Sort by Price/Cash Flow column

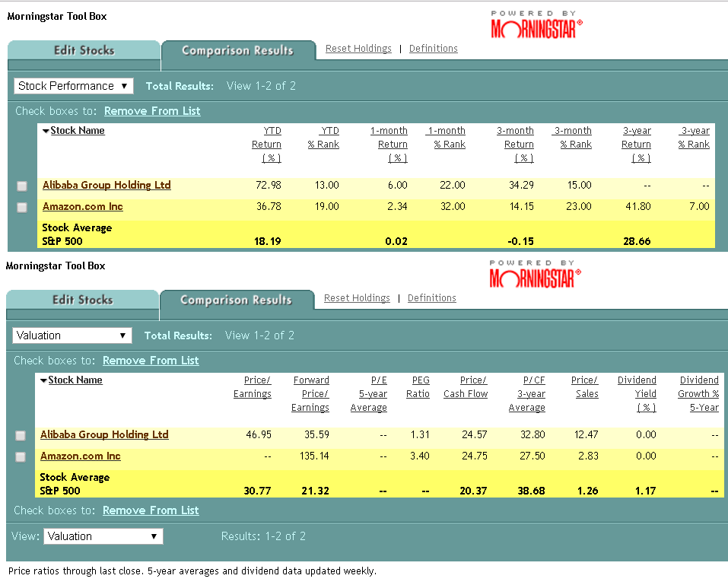coord(466,386)
